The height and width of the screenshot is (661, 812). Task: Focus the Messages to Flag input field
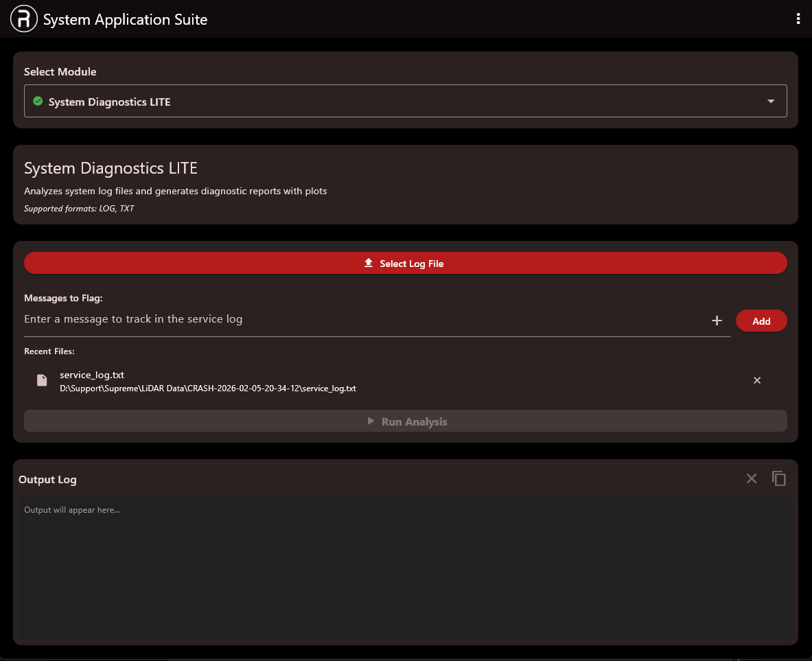[x=364, y=319]
